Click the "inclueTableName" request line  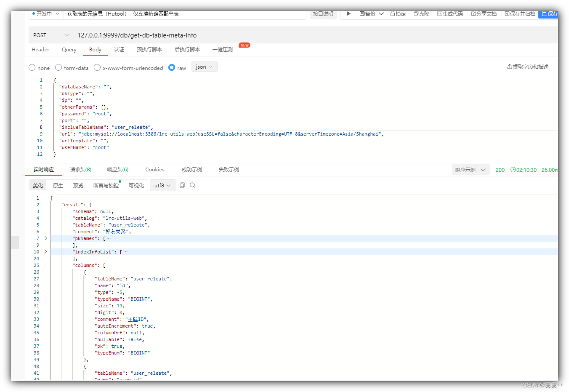[x=106, y=127]
